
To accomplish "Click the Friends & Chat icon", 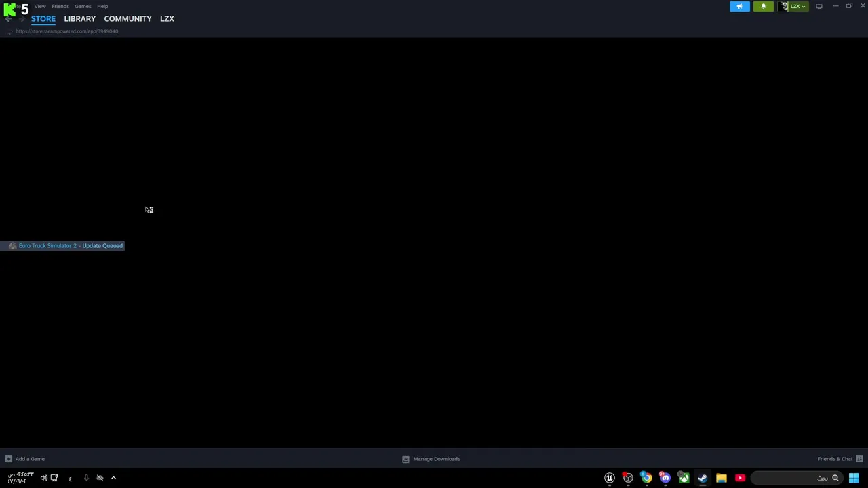I will pyautogui.click(x=859, y=459).
